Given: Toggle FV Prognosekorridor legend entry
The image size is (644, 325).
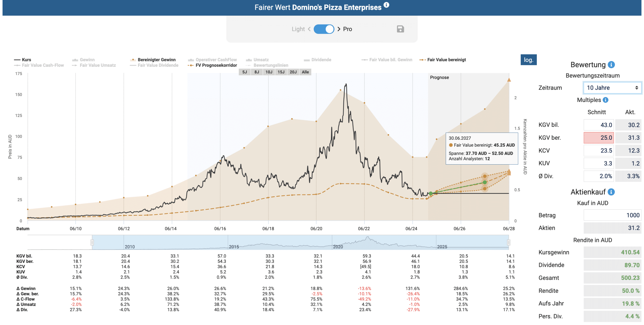Looking at the screenshot, I should click(212, 65).
